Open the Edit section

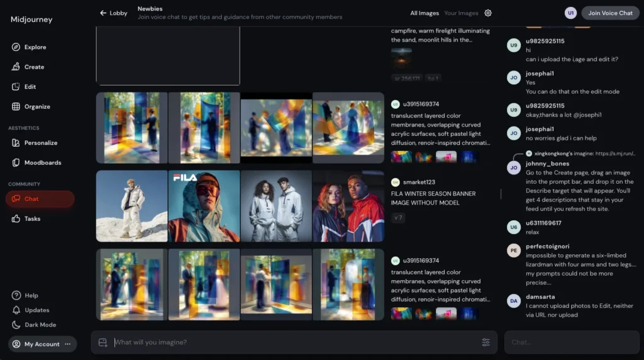coord(30,87)
